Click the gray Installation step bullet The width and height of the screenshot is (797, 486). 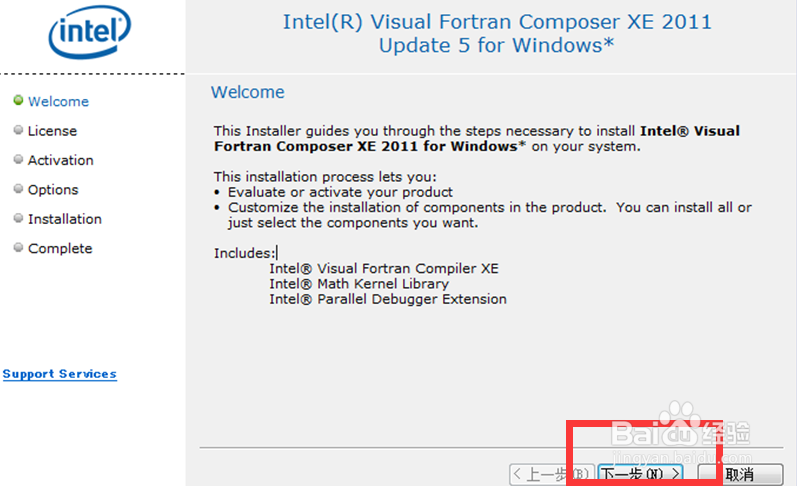tap(18, 218)
